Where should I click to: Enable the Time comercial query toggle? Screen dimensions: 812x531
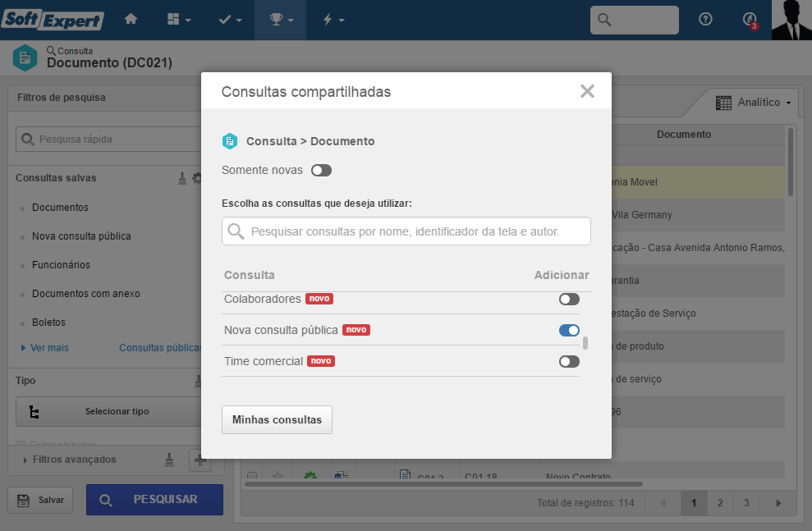[x=569, y=361]
